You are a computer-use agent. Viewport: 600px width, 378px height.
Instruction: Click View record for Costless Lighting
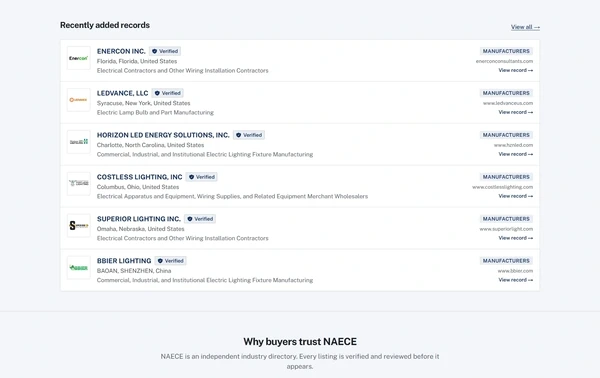[x=515, y=196]
